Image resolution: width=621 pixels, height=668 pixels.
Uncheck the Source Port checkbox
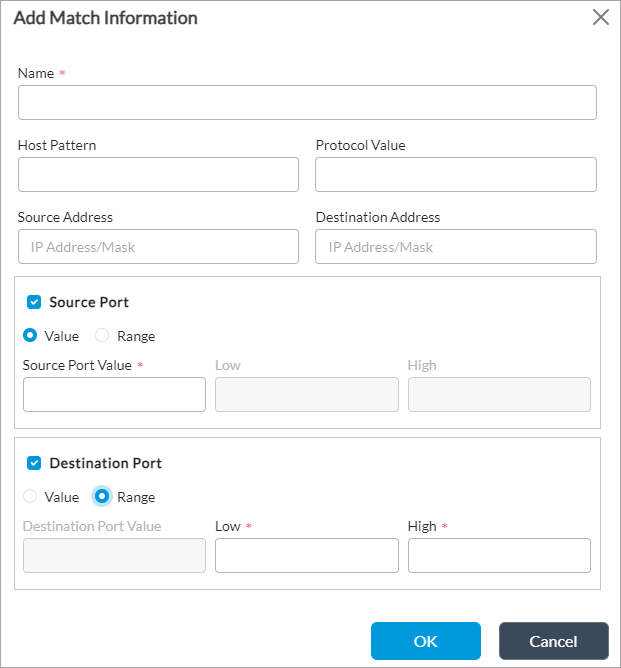point(34,302)
